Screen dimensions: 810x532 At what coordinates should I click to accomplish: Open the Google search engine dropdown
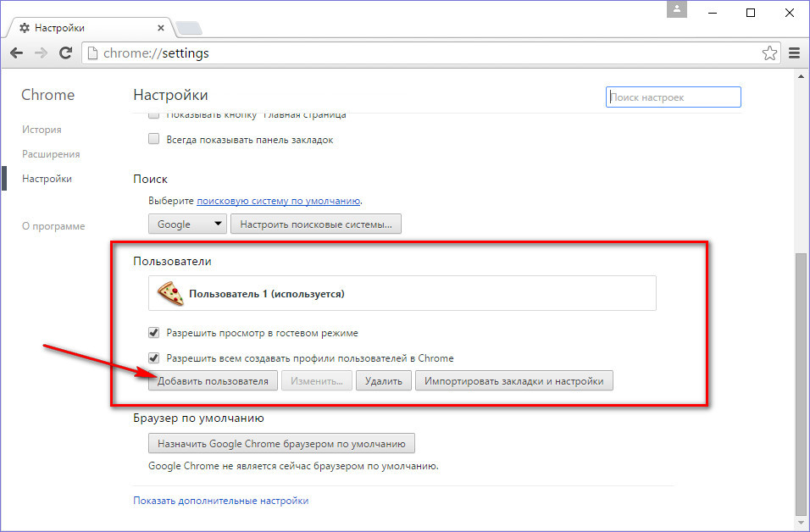[187, 224]
